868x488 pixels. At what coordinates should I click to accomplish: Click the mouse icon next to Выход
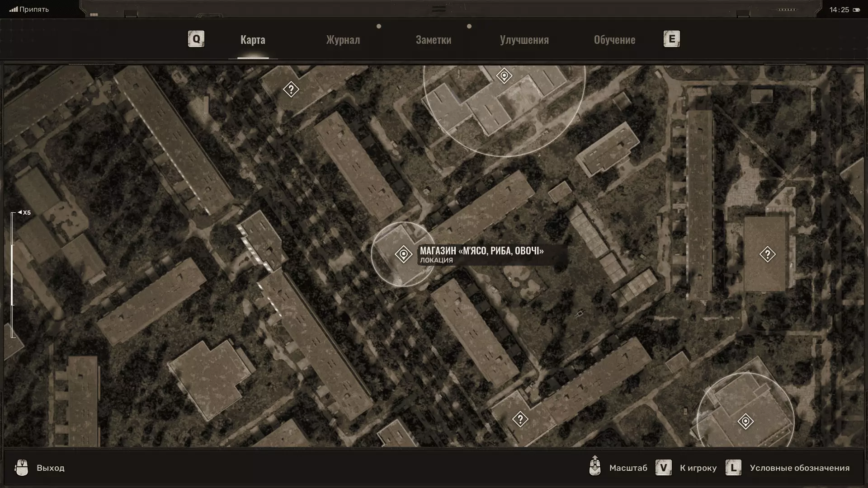pyautogui.click(x=21, y=468)
